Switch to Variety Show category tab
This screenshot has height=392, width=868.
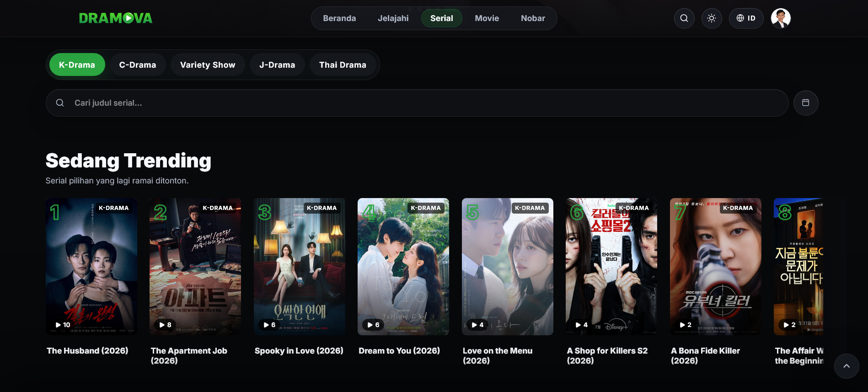tap(208, 65)
